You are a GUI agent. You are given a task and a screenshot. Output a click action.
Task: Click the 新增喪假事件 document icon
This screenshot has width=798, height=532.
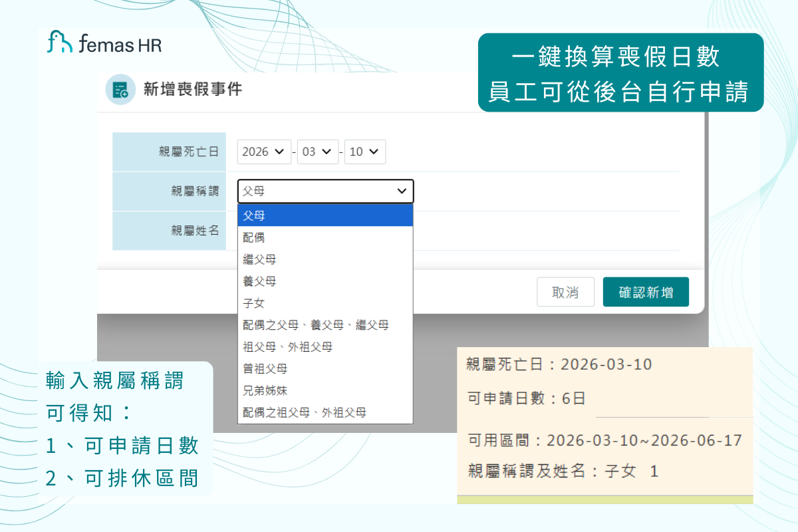pyautogui.click(x=120, y=90)
